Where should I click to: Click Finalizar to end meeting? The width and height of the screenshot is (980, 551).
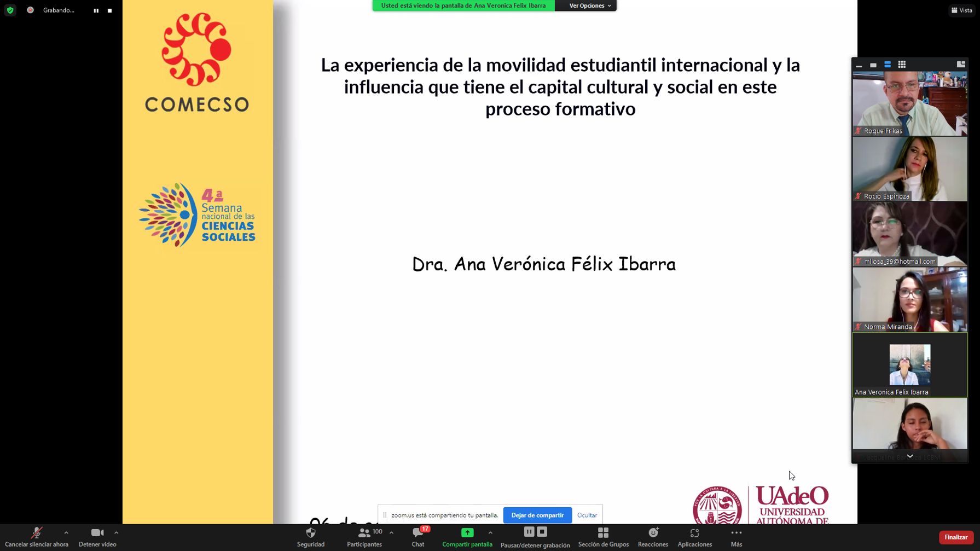click(x=956, y=537)
